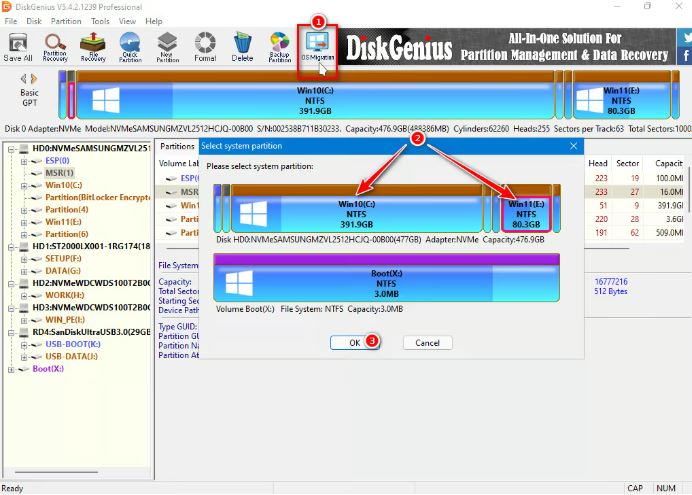Select the MSR(1) partition in the tree
The width and height of the screenshot is (692, 495).
[54, 172]
